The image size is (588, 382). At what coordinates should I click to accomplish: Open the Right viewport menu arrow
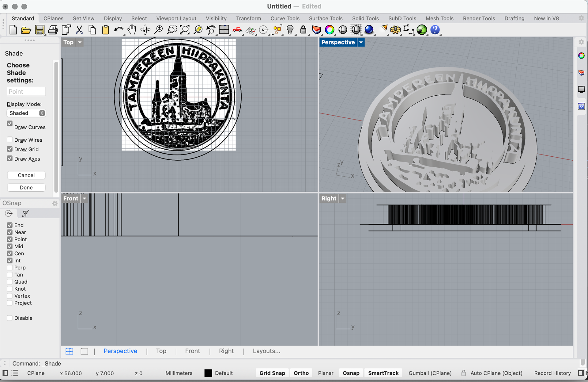[x=343, y=198]
